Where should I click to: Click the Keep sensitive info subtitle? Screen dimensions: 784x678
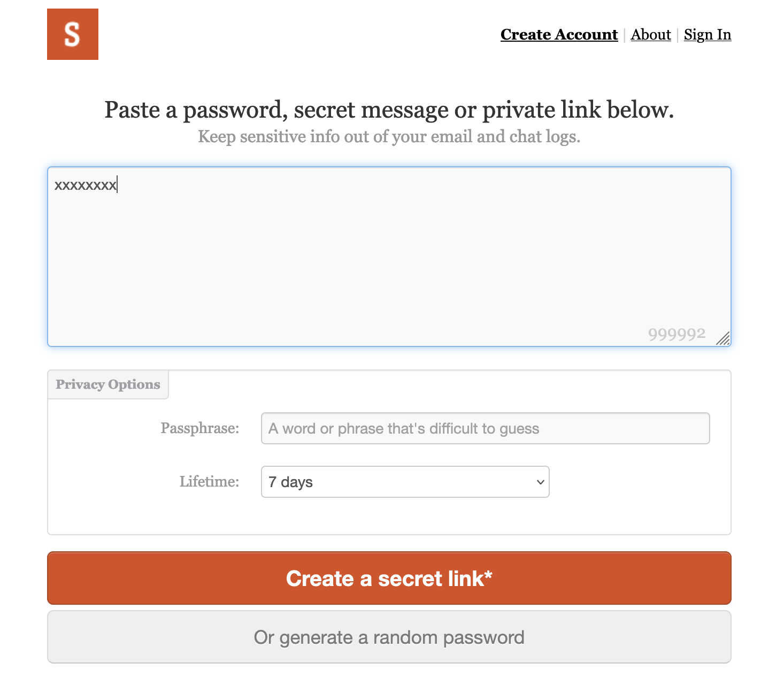tap(389, 136)
